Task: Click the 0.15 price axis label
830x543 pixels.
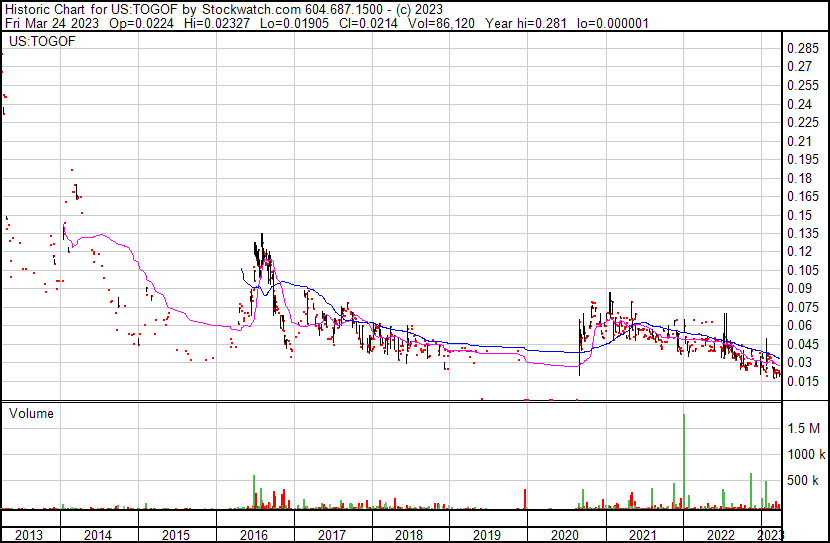Action: (x=801, y=215)
